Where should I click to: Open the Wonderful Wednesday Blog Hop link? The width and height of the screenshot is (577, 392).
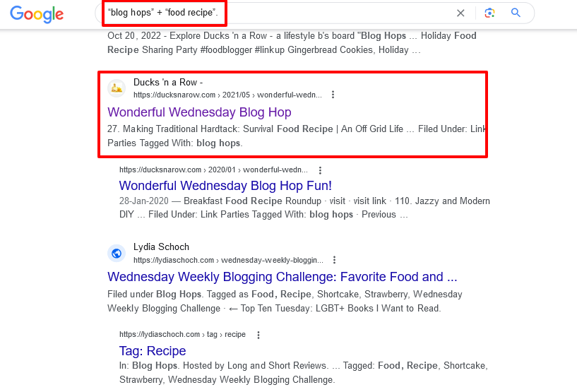[199, 112]
